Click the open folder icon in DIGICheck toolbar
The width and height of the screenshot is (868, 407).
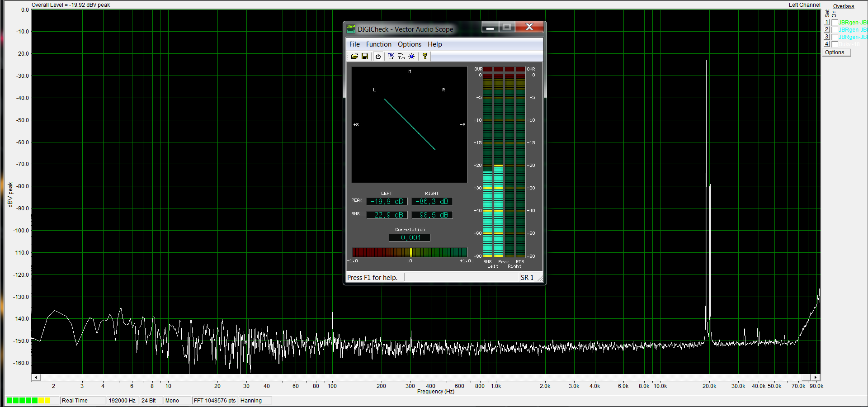[354, 56]
